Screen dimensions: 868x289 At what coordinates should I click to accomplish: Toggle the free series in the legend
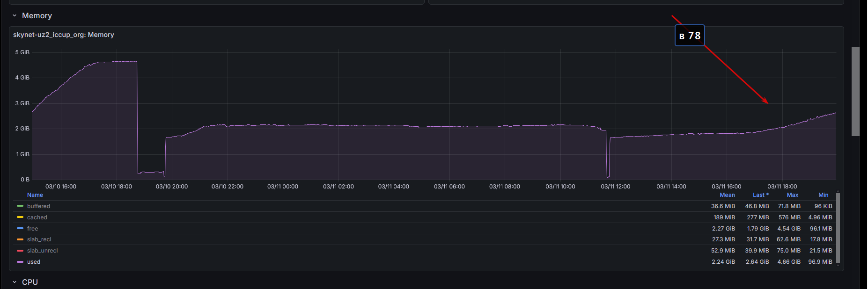click(x=32, y=229)
